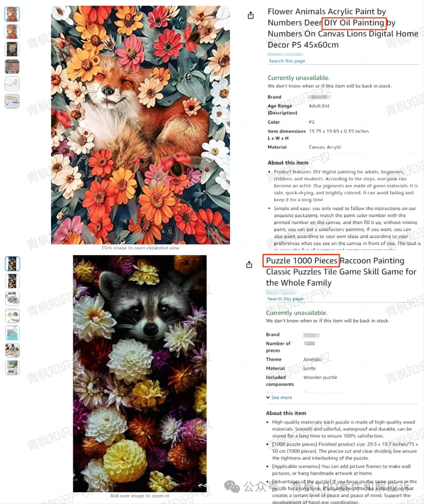Open Search this page link for fox listing
424x504 pixels.
[x=287, y=61]
